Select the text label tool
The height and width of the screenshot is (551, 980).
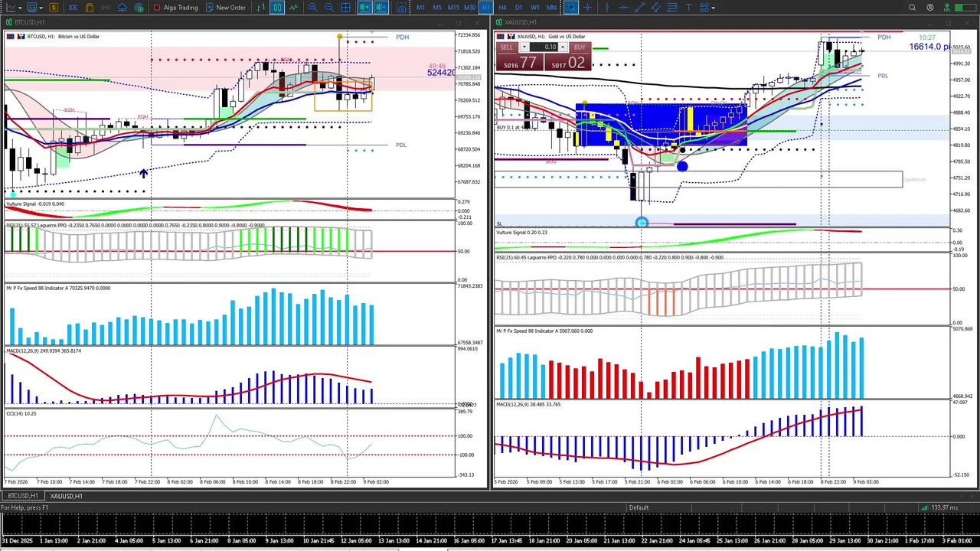[688, 8]
